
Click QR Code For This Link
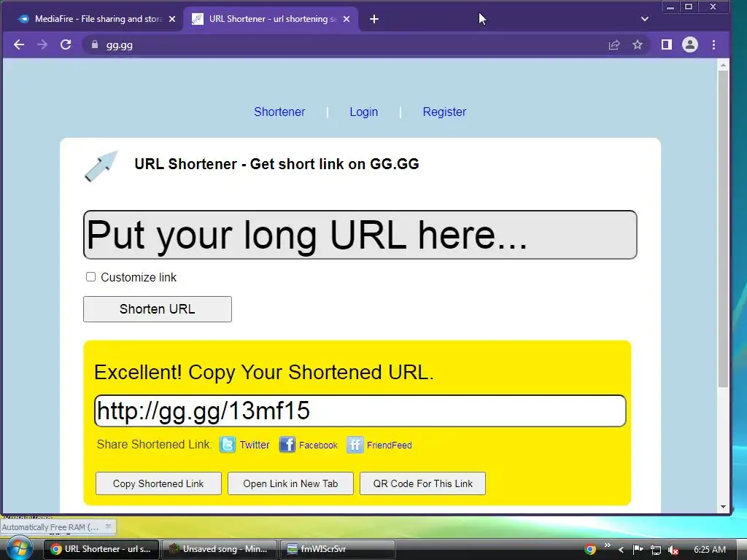[x=422, y=483]
